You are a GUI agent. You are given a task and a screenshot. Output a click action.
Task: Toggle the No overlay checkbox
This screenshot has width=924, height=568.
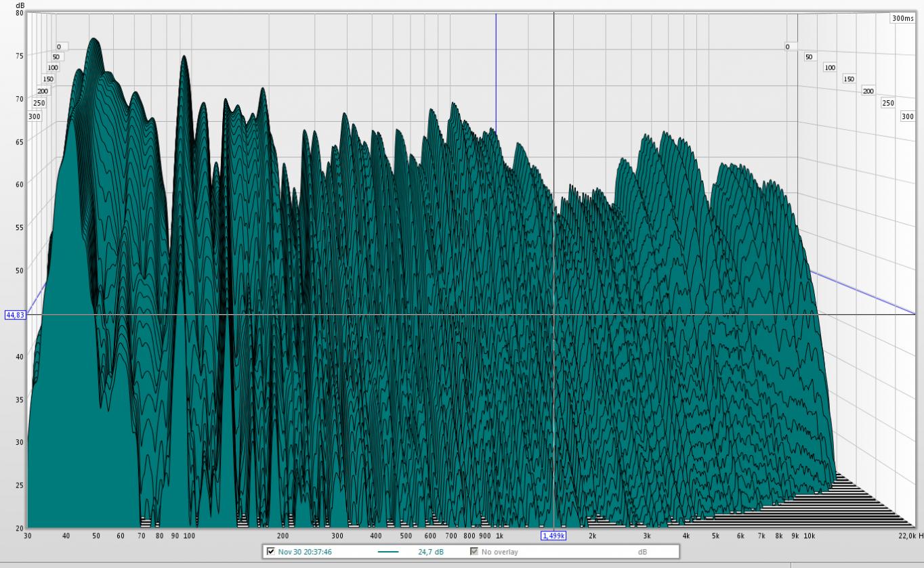tap(474, 552)
